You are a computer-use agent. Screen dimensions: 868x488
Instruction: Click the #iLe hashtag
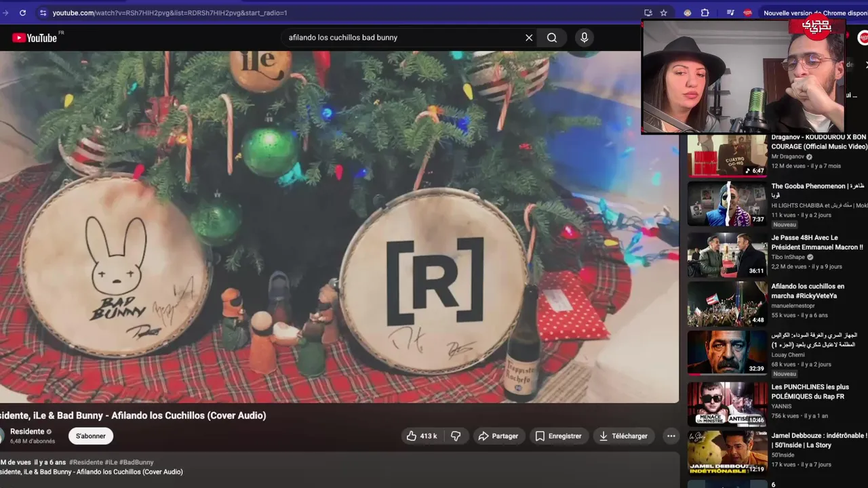(x=111, y=462)
